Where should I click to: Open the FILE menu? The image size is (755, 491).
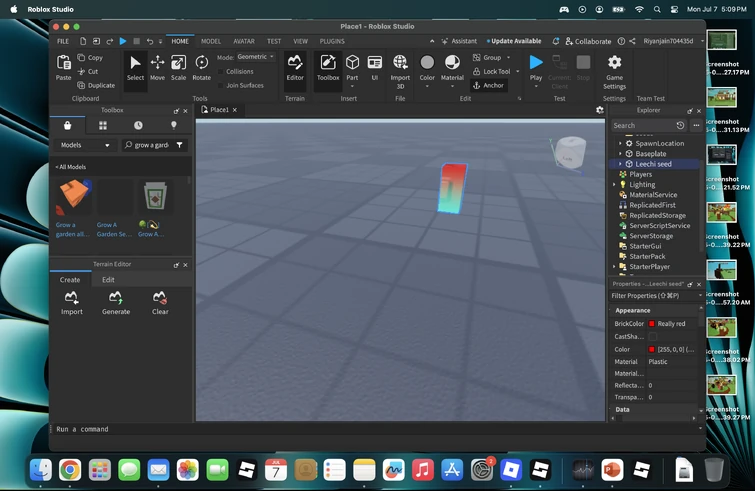coord(63,41)
